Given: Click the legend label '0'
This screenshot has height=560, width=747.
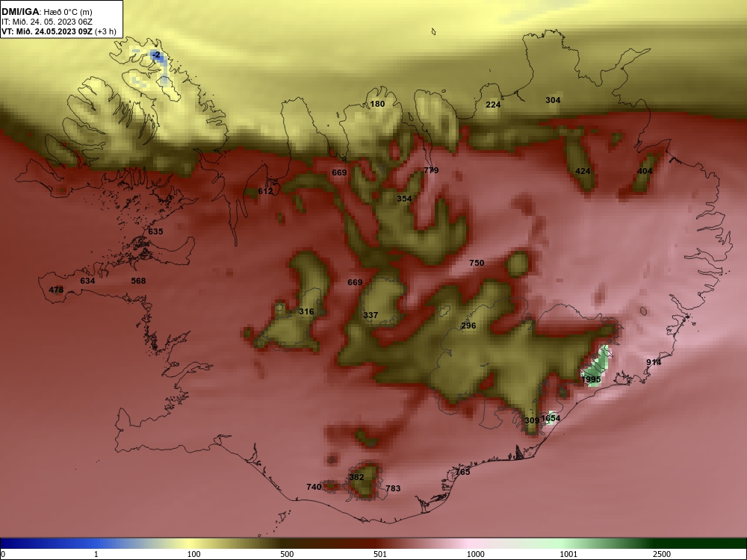Looking at the screenshot, I should 3,554.
